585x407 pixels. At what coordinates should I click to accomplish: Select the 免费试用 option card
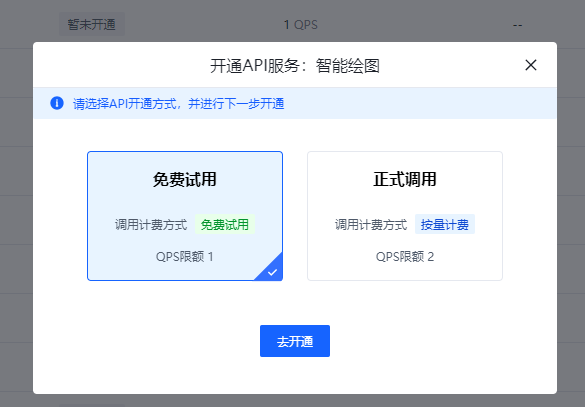click(x=185, y=216)
